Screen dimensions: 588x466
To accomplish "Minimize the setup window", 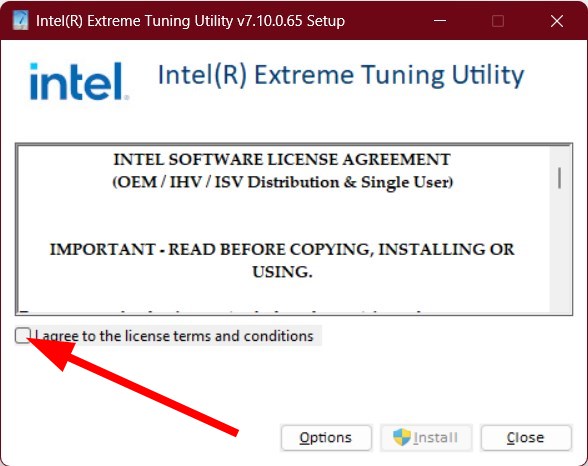I will [x=440, y=21].
